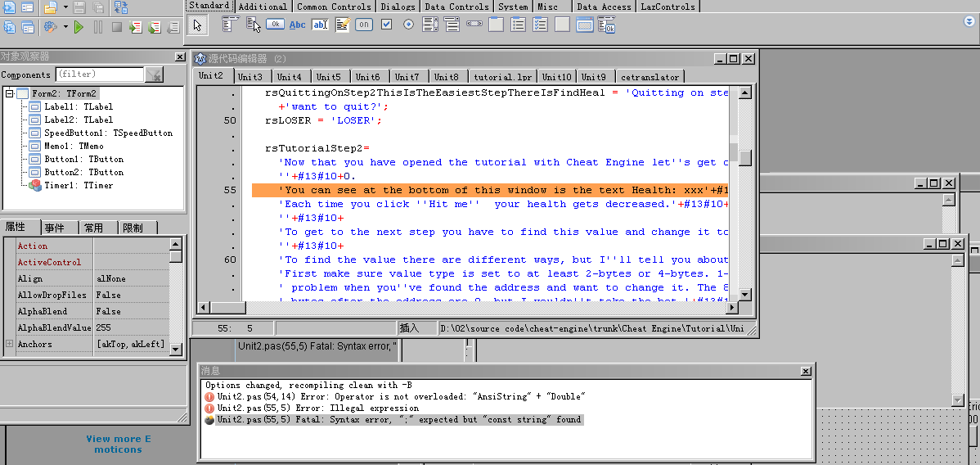The image size is (980, 465).
Task: Open dropdown arrow next to Open file
Action: click(x=65, y=8)
